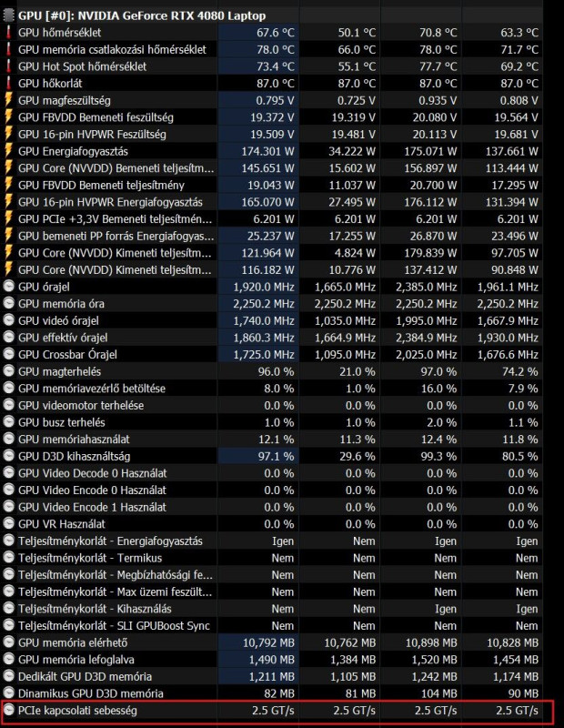Image resolution: width=564 pixels, height=728 pixels.
Task: Click the GPU chip icon in the header
Action: [x=8, y=15]
